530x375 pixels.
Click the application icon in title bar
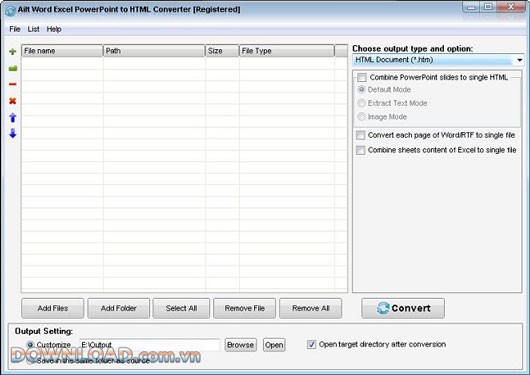click(x=10, y=10)
